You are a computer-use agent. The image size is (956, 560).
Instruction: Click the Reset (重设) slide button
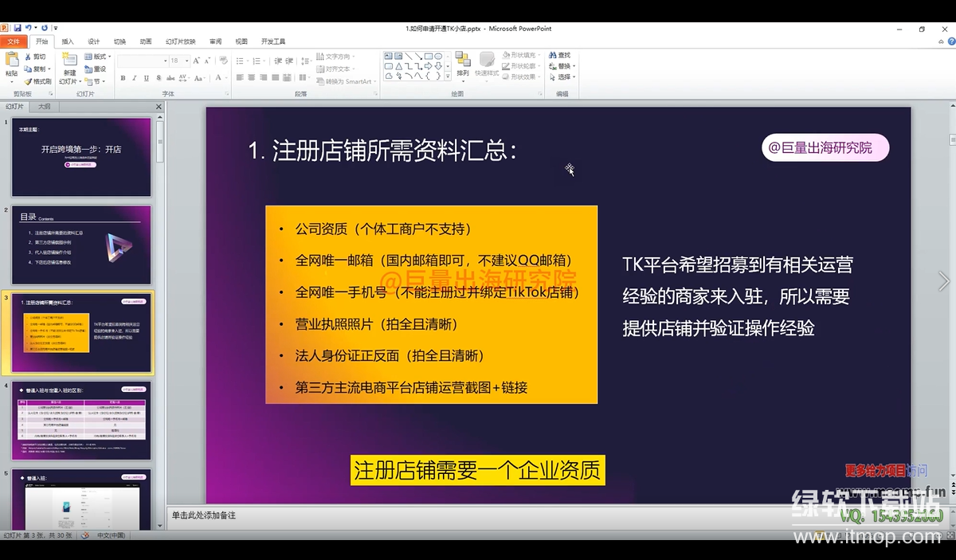(x=96, y=69)
